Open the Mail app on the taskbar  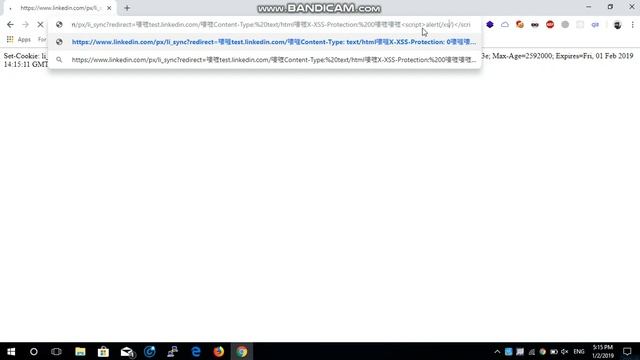click(127, 351)
